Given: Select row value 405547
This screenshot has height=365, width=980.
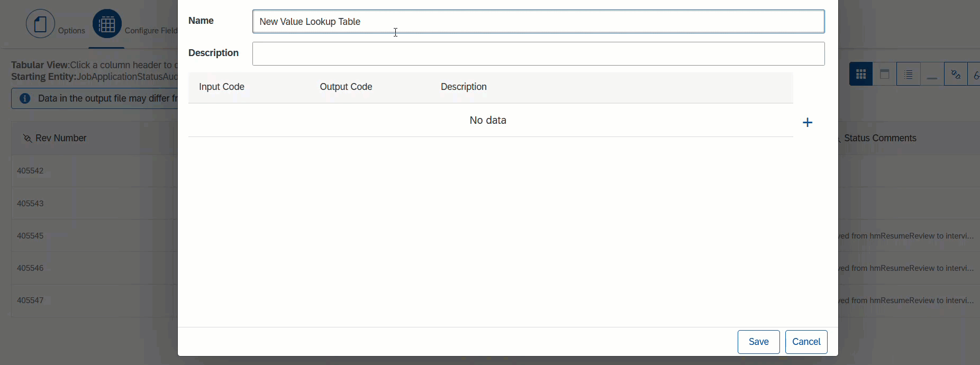Looking at the screenshot, I should 30,300.
